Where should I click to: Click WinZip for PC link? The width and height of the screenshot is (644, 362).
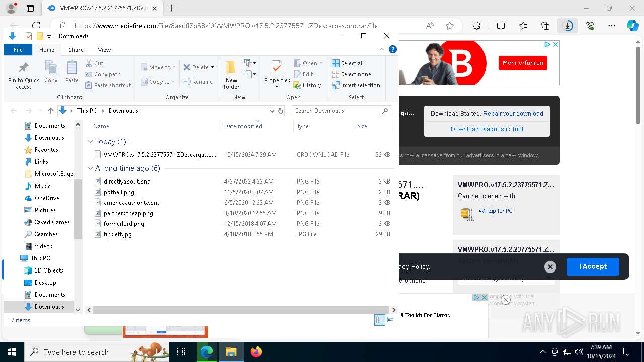(x=496, y=211)
